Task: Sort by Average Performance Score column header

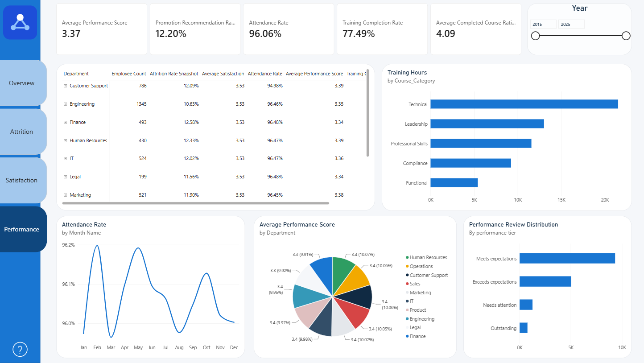Action: coord(314,74)
